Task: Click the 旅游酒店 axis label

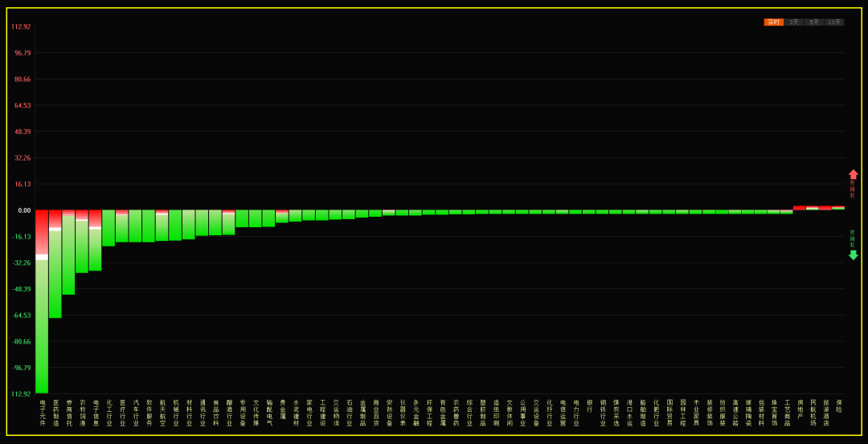Action: click(x=826, y=413)
